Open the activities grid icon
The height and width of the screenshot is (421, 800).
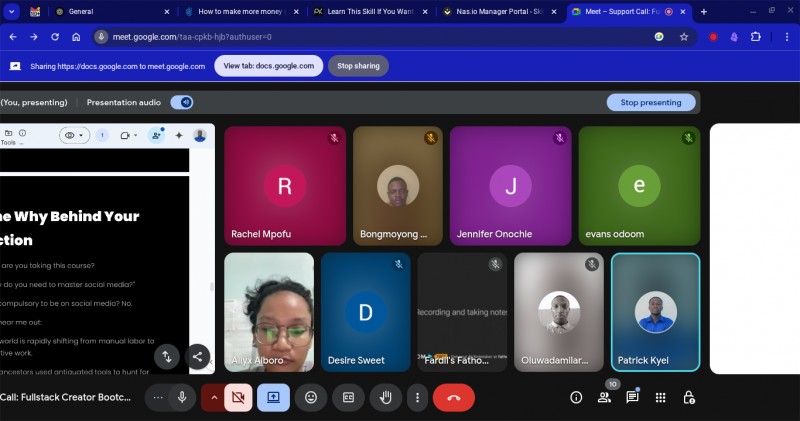(x=660, y=398)
